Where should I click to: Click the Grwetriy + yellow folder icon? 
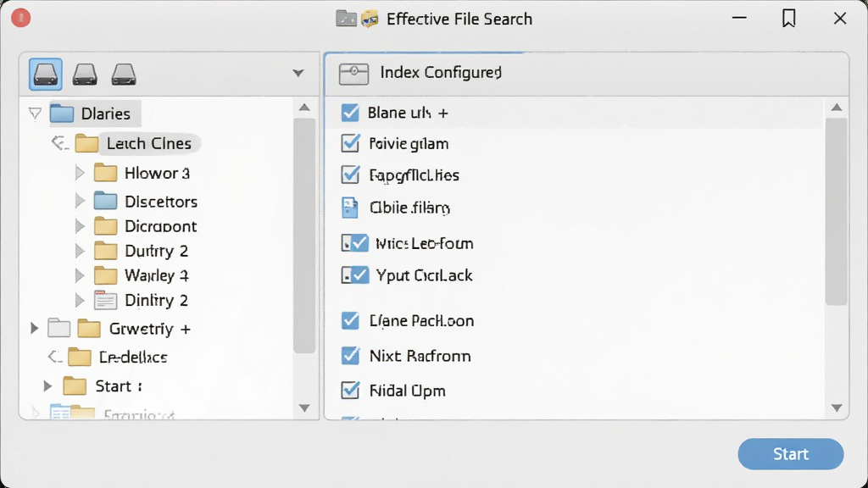88,329
